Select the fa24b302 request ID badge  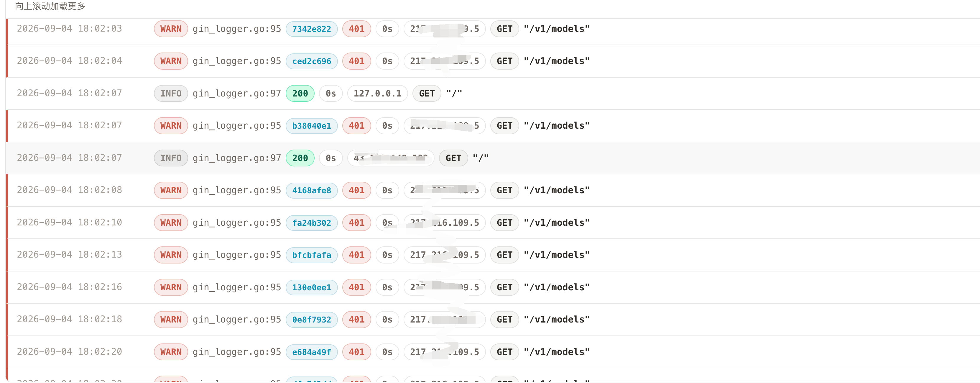point(312,223)
